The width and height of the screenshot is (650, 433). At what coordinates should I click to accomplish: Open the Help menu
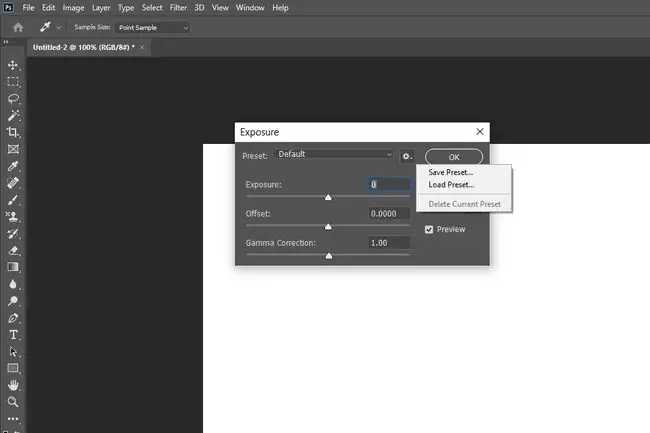[280, 7]
